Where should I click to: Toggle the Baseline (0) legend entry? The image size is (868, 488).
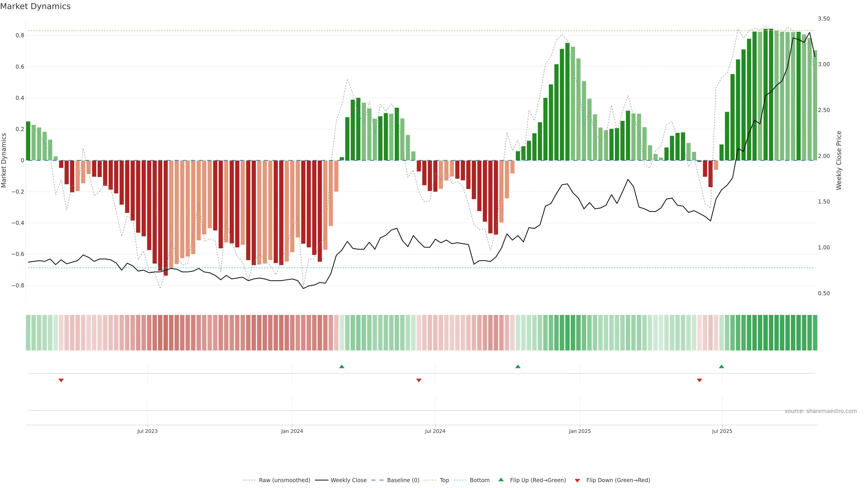click(x=403, y=480)
